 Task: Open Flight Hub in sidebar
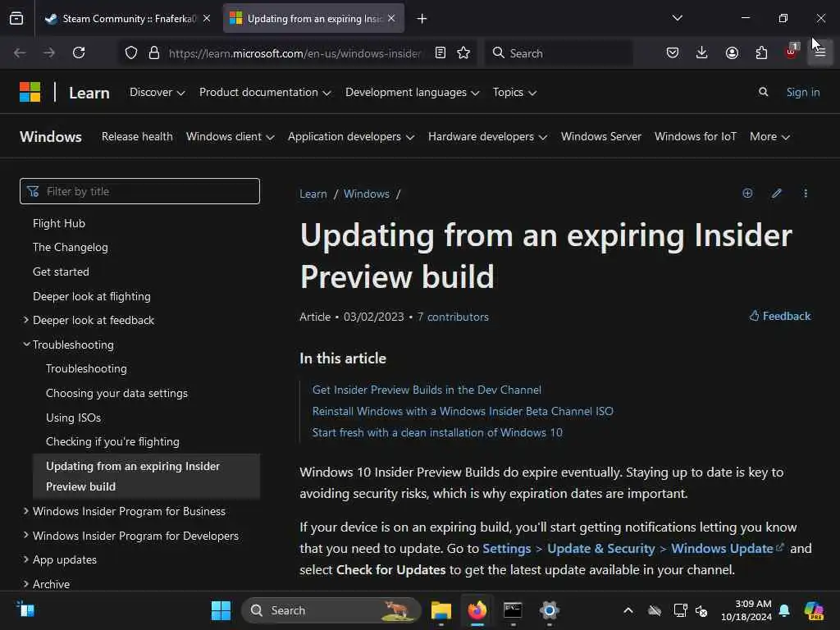pos(59,223)
